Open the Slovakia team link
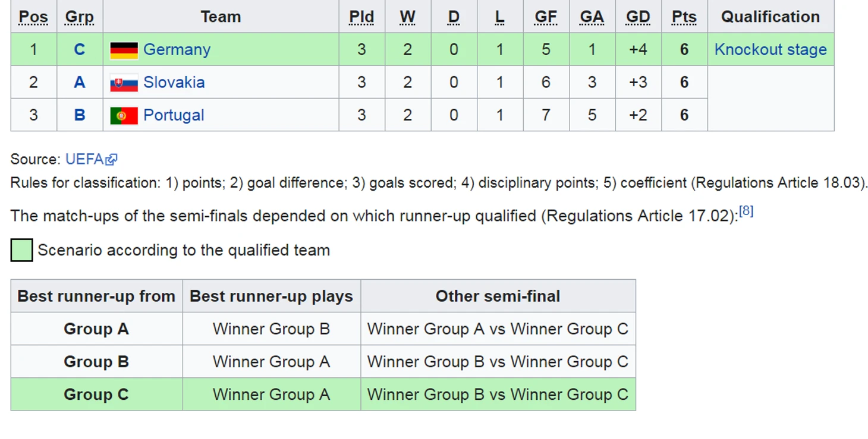This screenshot has width=868, height=439. click(x=174, y=82)
